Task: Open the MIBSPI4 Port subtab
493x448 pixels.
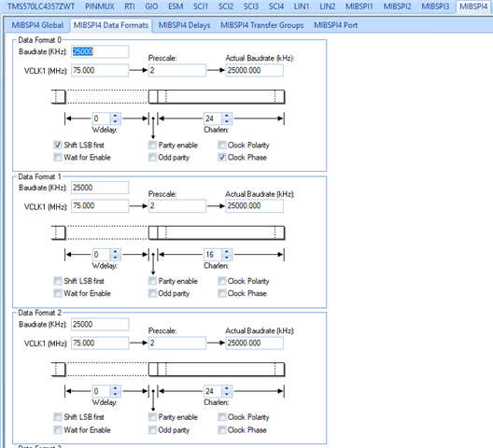Action: pyautogui.click(x=336, y=25)
